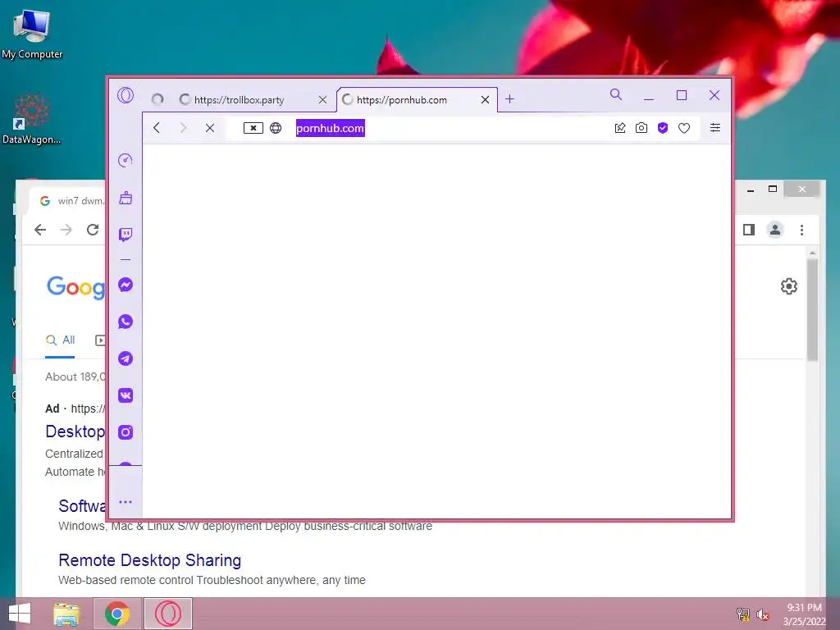Open VK in the Opera sidebar
This screenshot has width=840, height=630.
126,395
